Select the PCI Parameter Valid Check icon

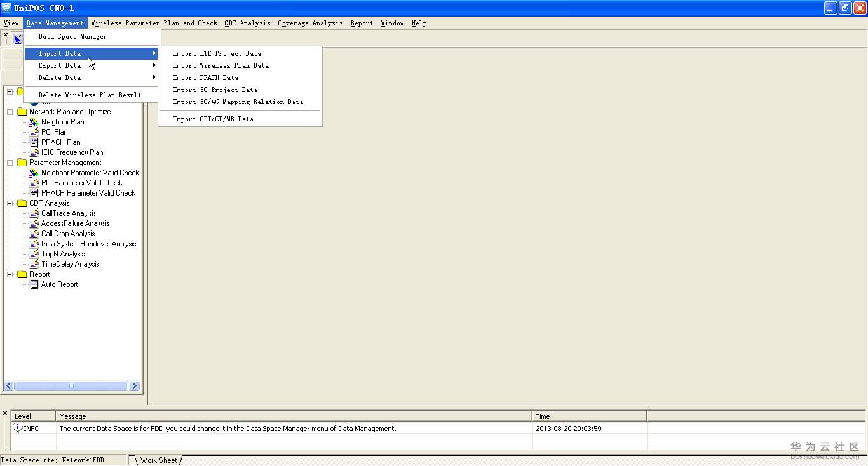pyautogui.click(x=34, y=183)
